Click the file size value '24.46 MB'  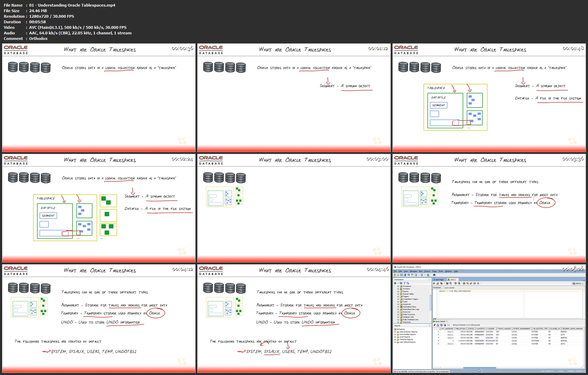click(x=38, y=11)
